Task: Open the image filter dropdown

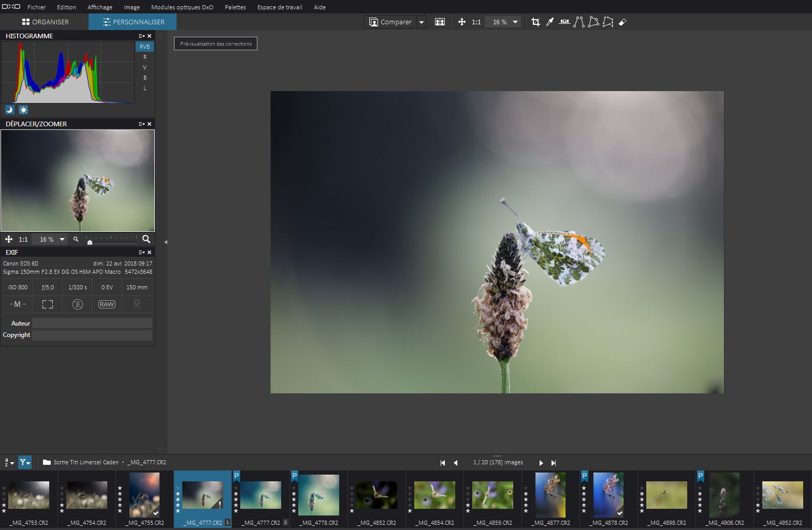Action: 25,462
